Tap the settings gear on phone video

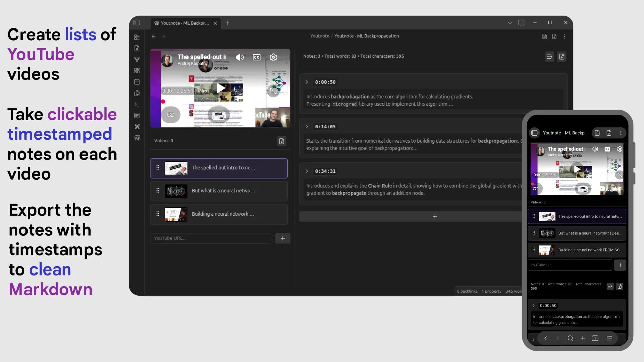620,149
